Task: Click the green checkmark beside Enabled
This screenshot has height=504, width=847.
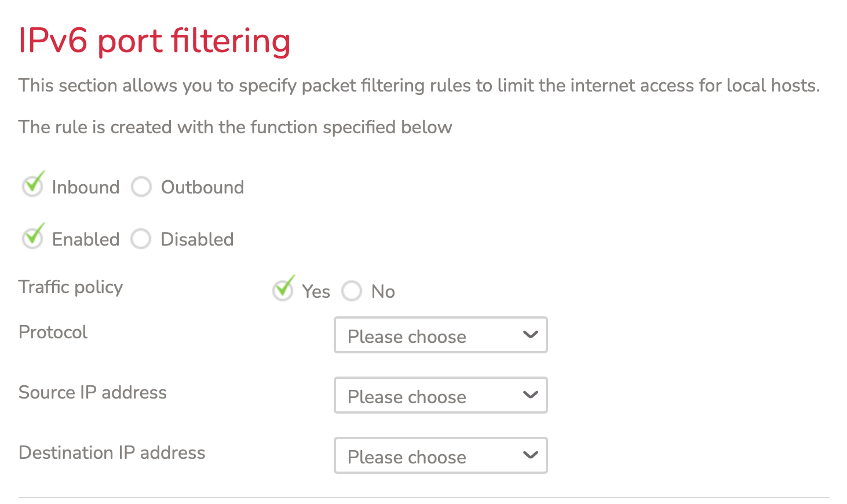Action: click(34, 235)
